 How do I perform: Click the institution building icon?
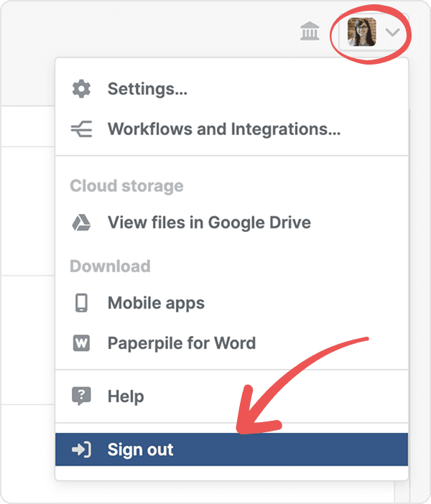[310, 32]
